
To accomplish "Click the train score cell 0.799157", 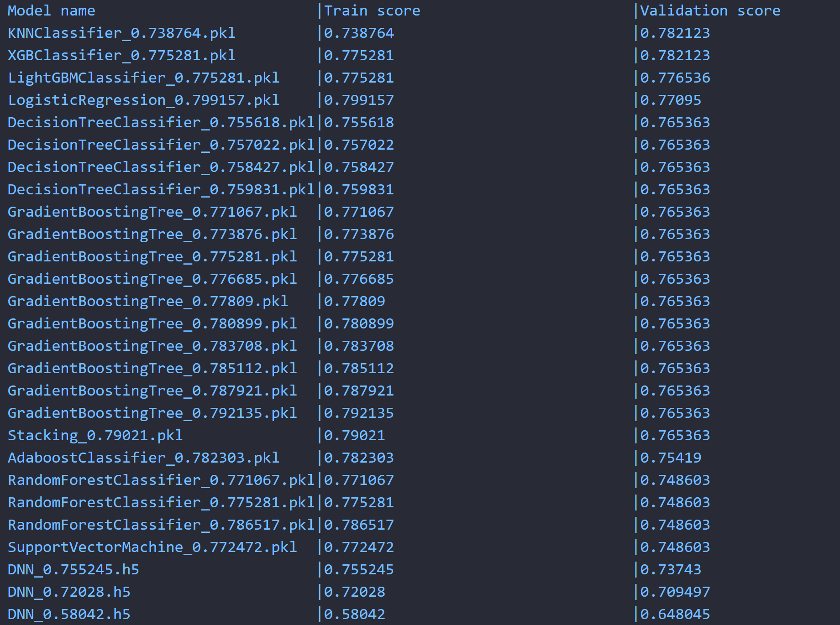I will tap(359, 100).
